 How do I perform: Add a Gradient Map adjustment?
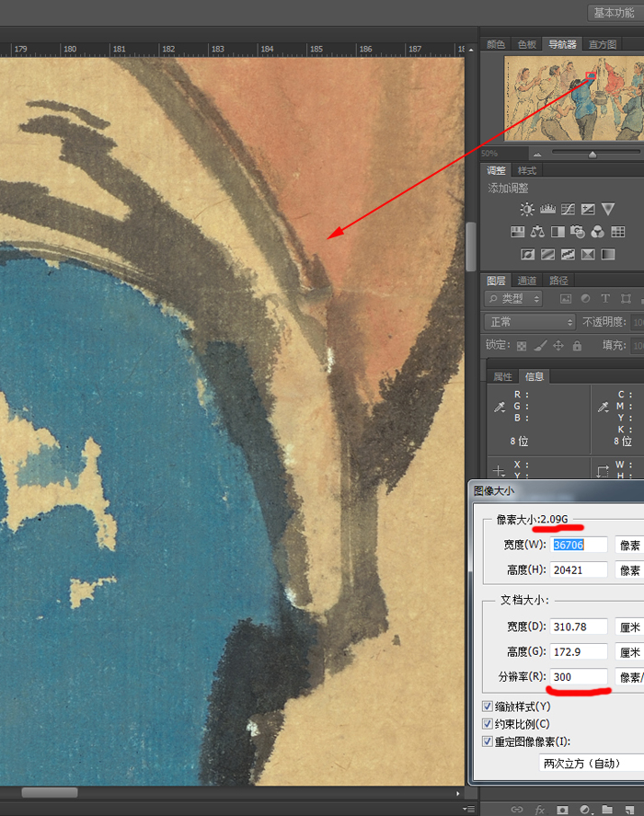coord(608,254)
